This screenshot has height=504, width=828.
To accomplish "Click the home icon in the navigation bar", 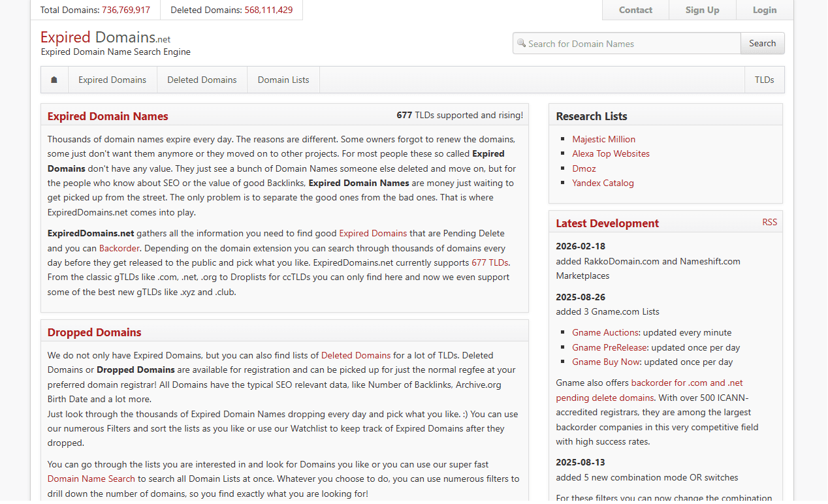I will (54, 79).
